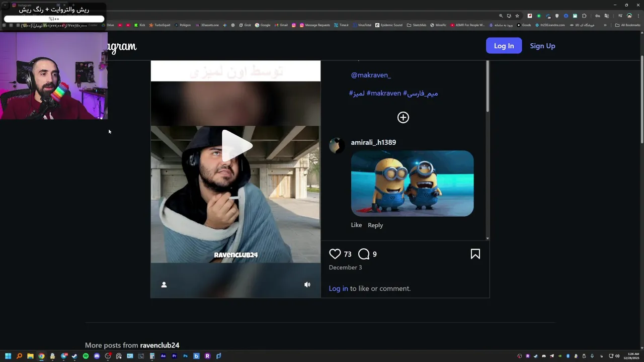
Task: Open After Effects from the taskbar
Action: (x=163, y=356)
